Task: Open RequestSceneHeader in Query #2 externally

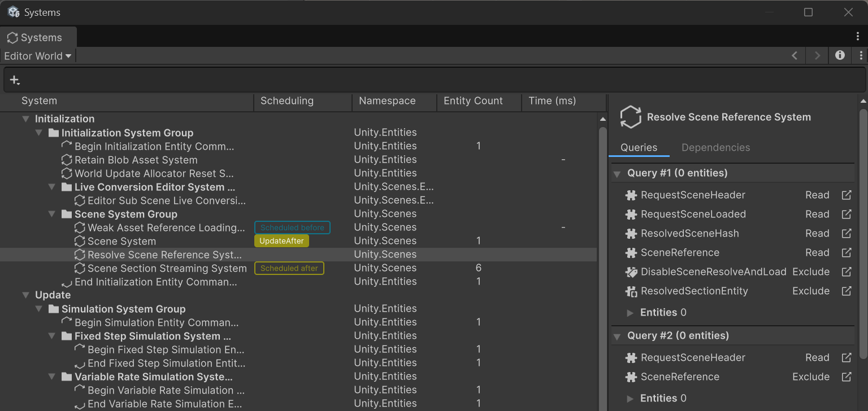Action: point(847,358)
